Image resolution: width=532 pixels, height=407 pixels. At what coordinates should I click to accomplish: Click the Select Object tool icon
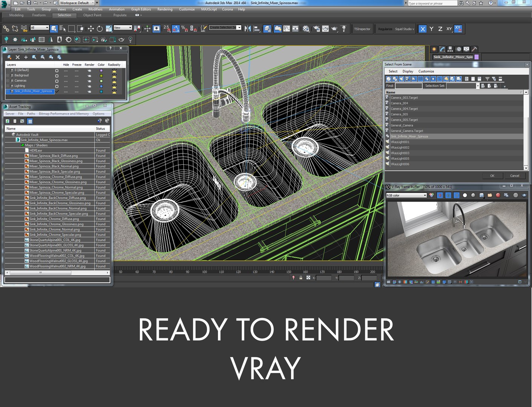(x=54, y=29)
